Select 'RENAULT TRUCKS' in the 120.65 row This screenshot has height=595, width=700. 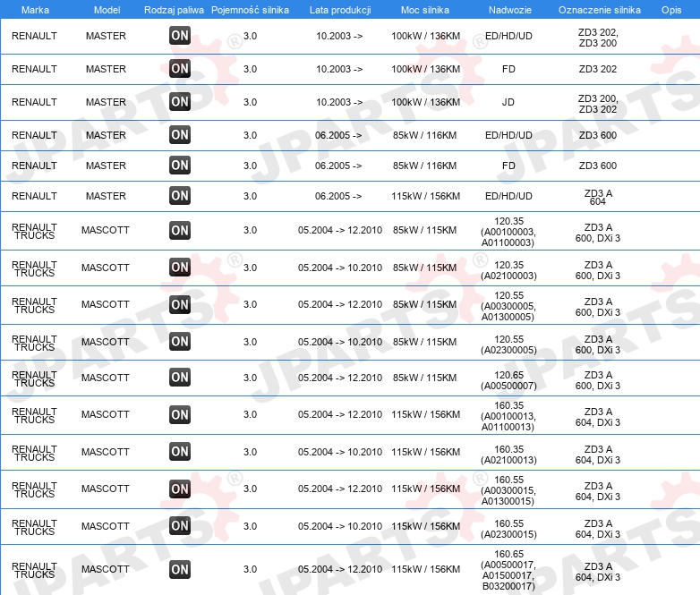coord(34,378)
